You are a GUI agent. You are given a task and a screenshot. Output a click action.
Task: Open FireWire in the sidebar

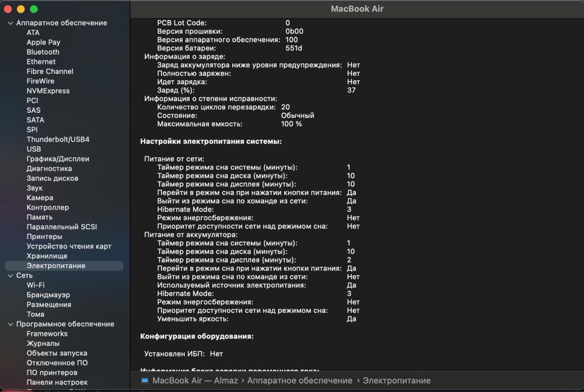[40, 81]
